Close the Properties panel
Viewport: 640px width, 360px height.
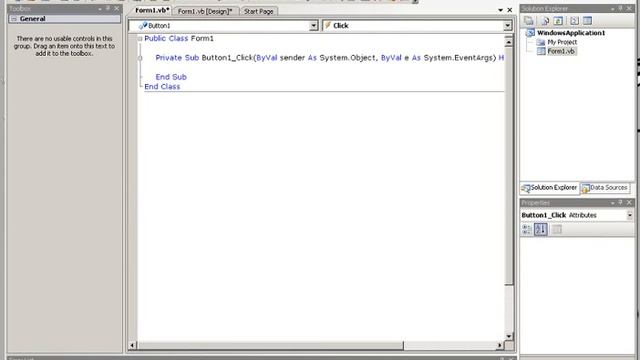point(629,202)
